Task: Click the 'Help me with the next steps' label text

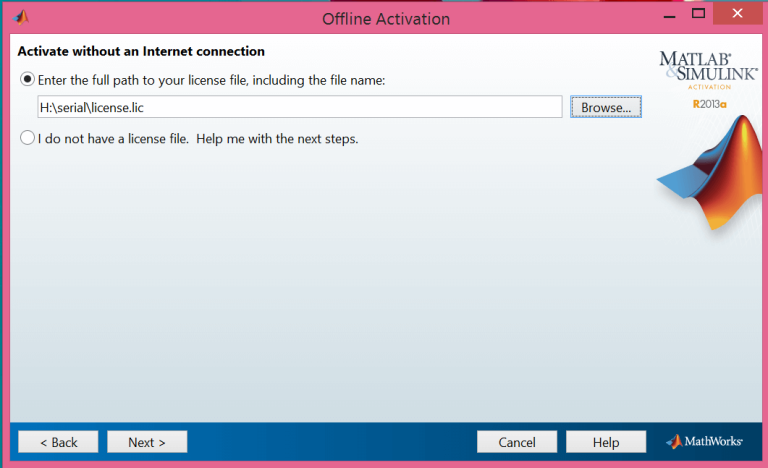Action: 277,139
